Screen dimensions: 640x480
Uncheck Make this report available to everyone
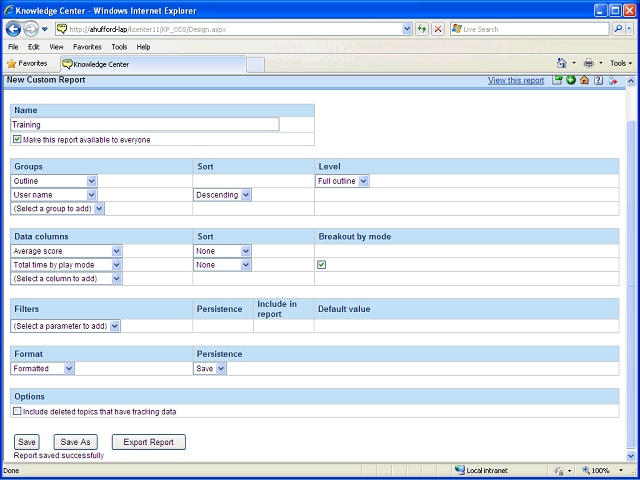coord(17,140)
